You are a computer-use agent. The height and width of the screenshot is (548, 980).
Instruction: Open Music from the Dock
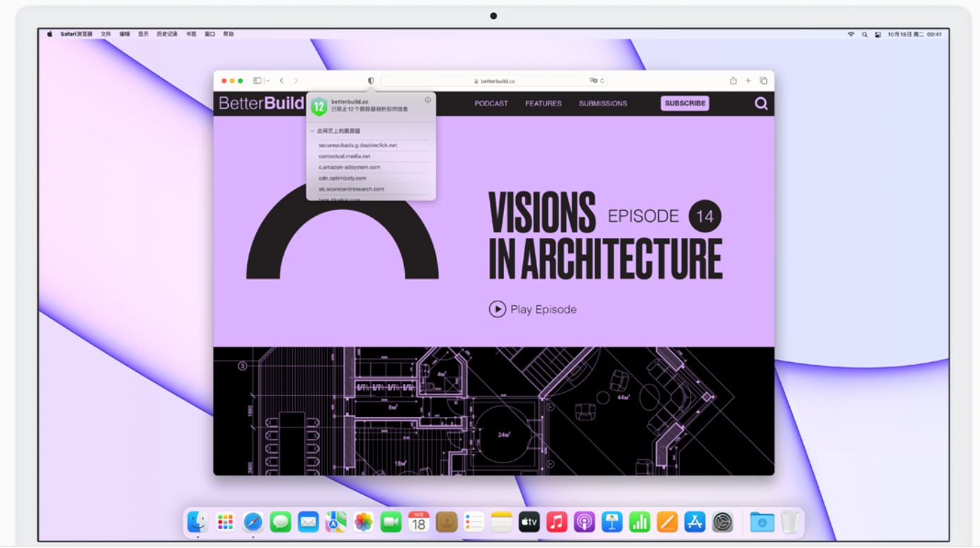(x=557, y=522)
